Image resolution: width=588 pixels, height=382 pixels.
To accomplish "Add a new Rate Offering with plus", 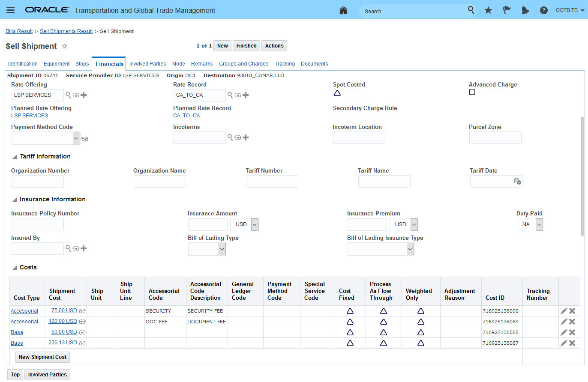I will point(84,95).
